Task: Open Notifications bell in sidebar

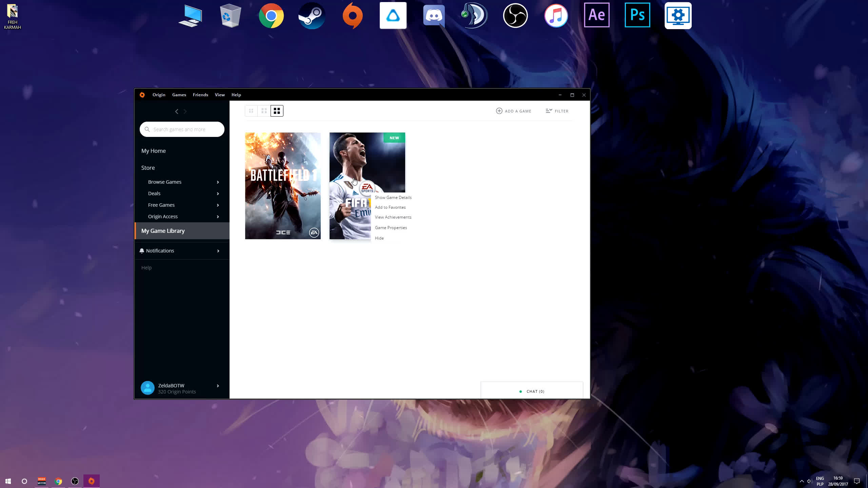Action: coord(142,251)
